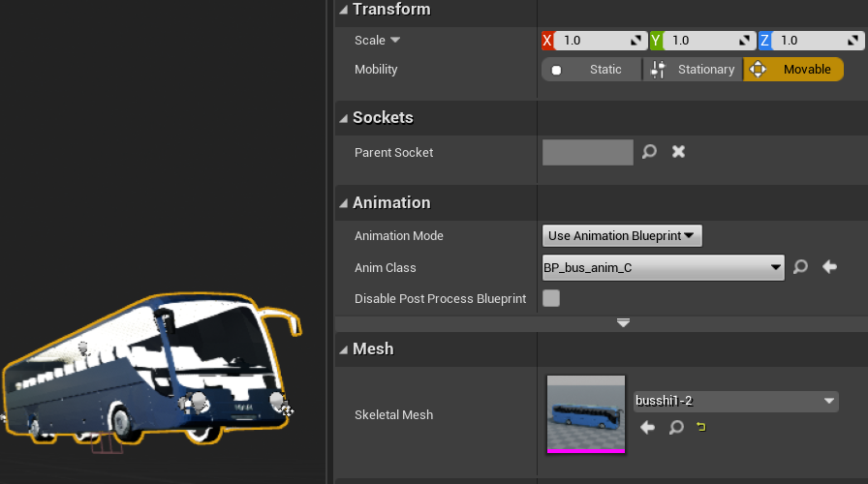Enable Disable Post Process Blueprint checkbox

point(551,298)
